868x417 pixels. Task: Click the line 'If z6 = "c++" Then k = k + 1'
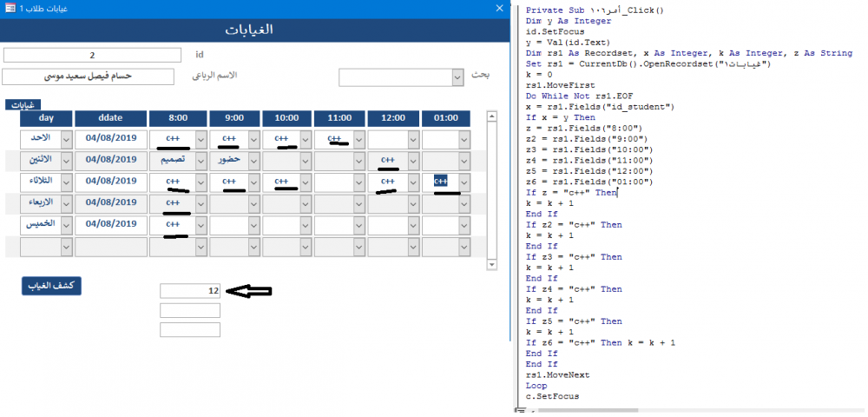pos(600,343)
